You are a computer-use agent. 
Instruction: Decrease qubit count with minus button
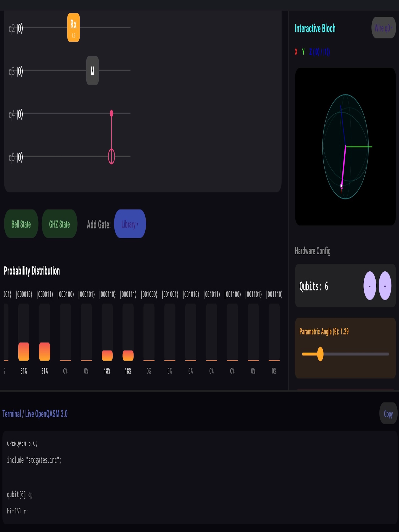click(370, 286)
